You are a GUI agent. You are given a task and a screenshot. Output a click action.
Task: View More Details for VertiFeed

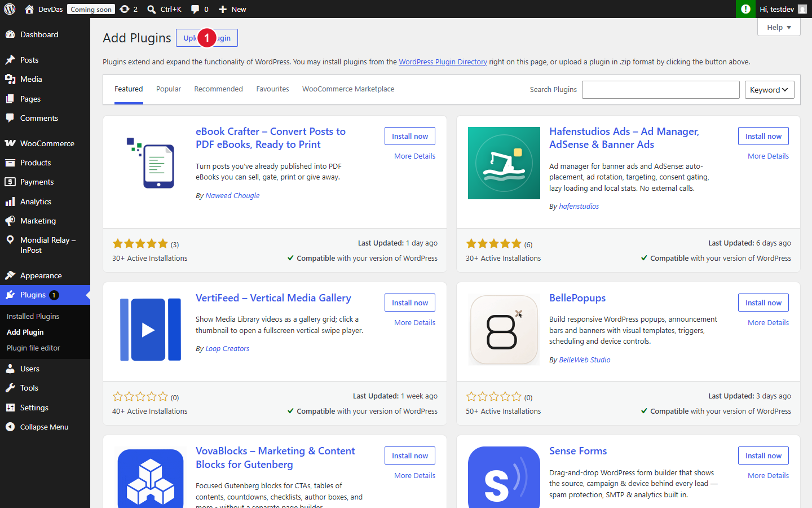[414, 322]
